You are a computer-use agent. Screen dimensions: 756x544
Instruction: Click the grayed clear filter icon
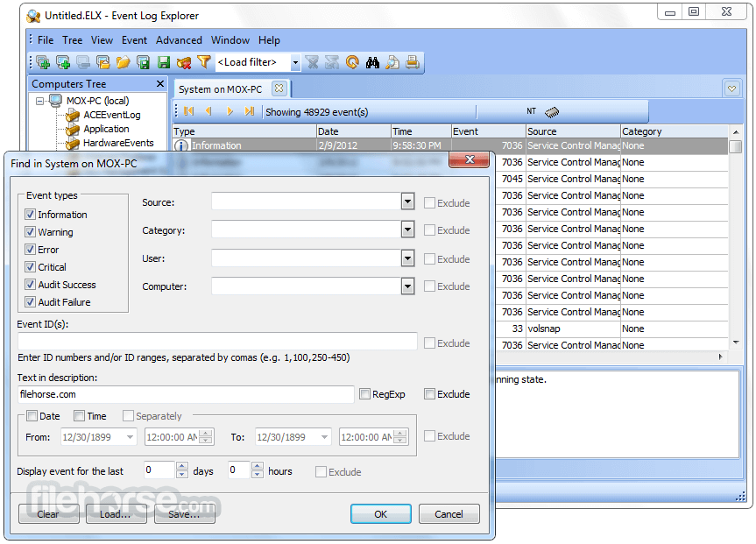[313, 62]
